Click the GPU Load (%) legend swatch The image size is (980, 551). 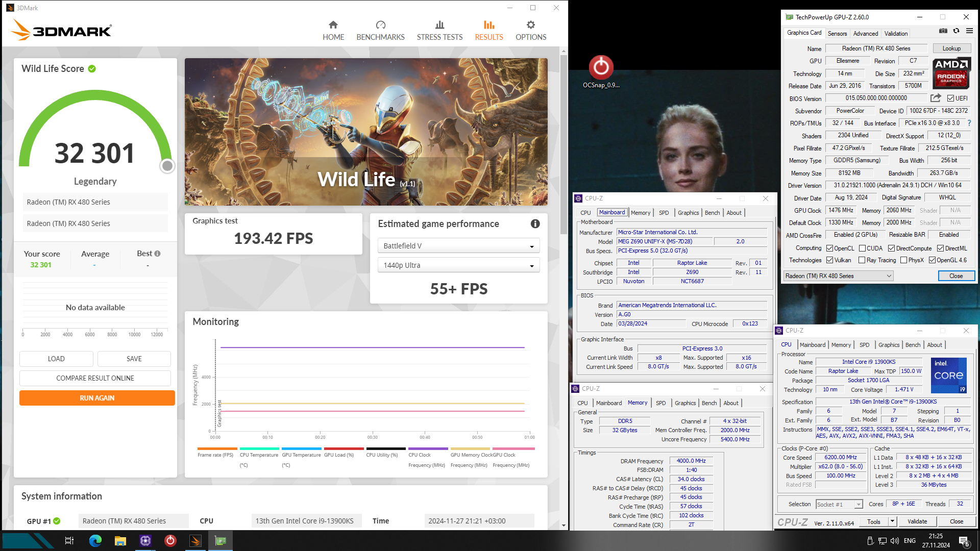tap(343, 449)
